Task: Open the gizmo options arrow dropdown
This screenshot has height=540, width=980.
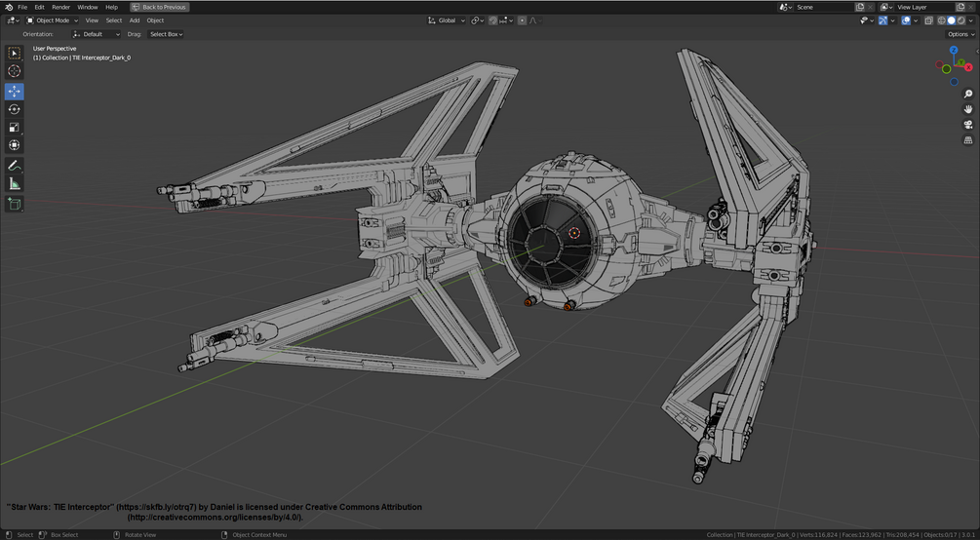Action: pyautogui.click(x=892, y=20)
